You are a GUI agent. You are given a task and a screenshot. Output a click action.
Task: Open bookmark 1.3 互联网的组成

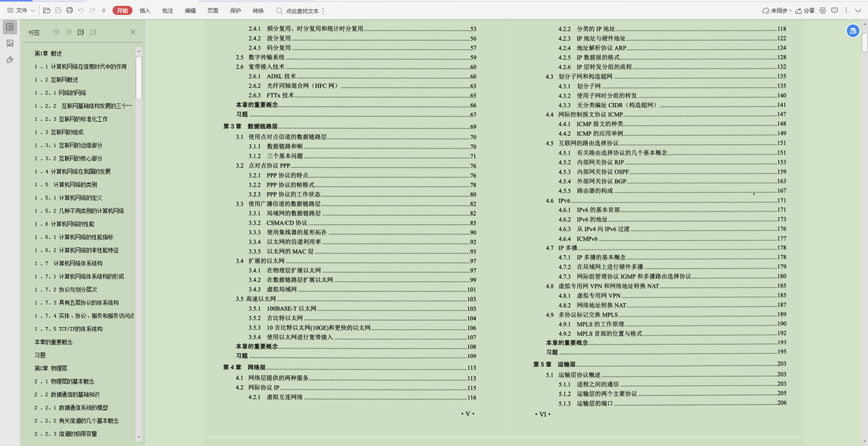(59, 132)
